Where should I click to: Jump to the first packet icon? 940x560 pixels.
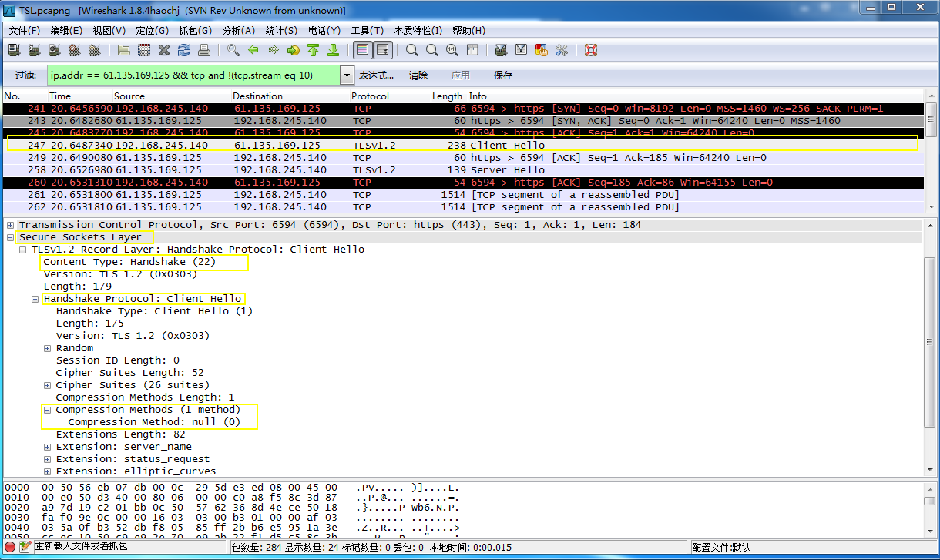coord(314,50)
